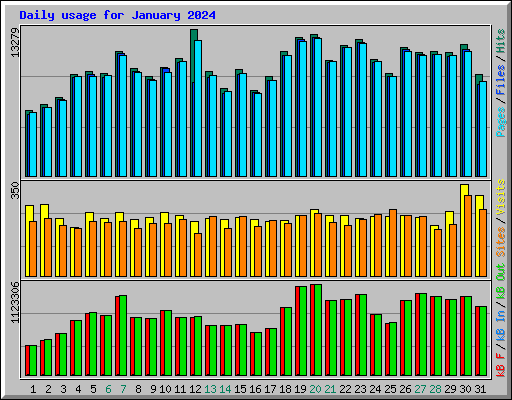
Task: Select day label 2 on the axis
Action: [x=48, y=389]
